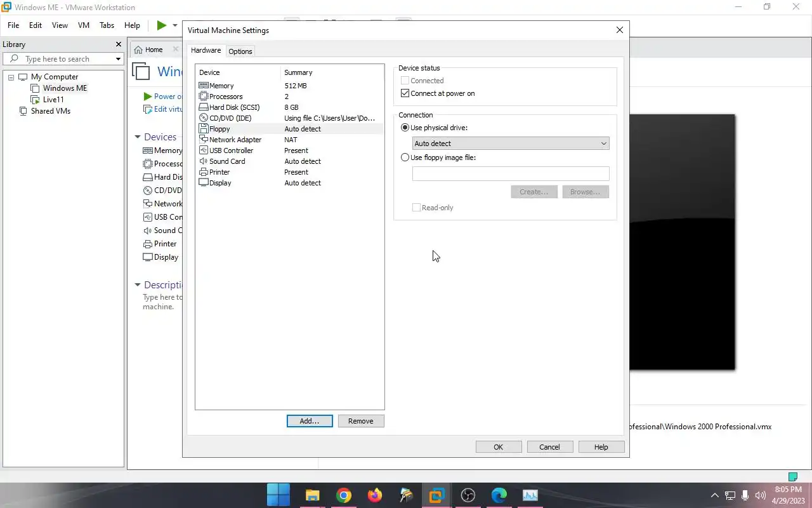812x508 pixels.
Task: Collapse the Devices section arrow
Action: 137,137
